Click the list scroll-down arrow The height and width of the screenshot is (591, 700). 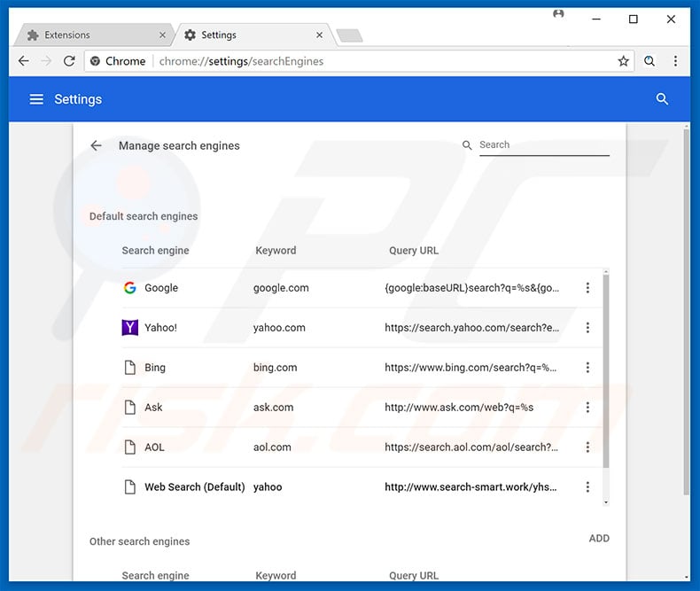click(x=606, y=502)
